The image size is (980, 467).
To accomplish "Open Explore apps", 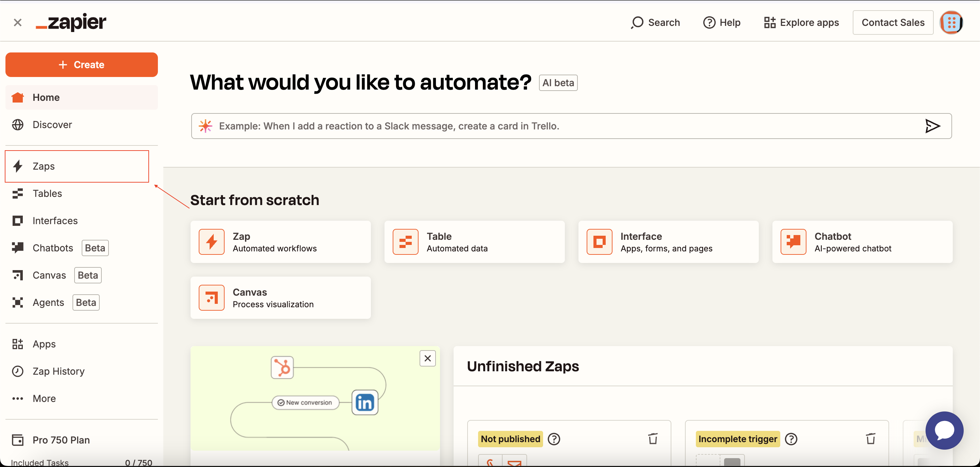I will pyautogui.click(x=801, y=22).
